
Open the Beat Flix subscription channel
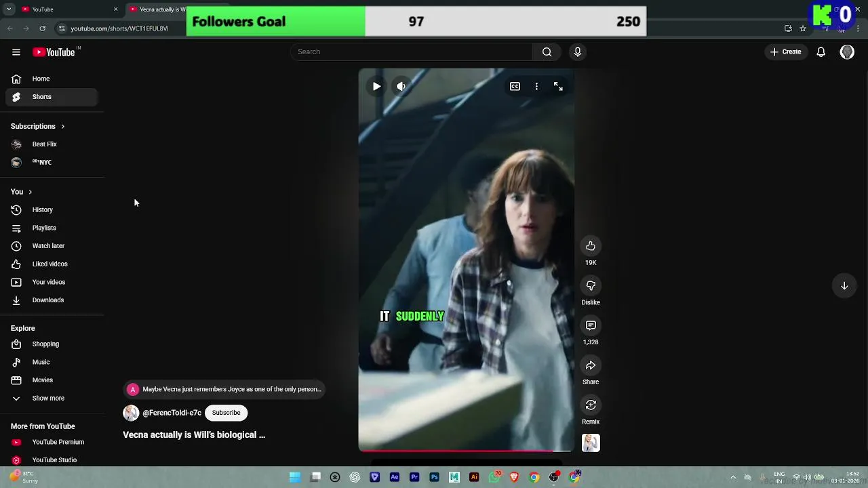coord(52,144)
